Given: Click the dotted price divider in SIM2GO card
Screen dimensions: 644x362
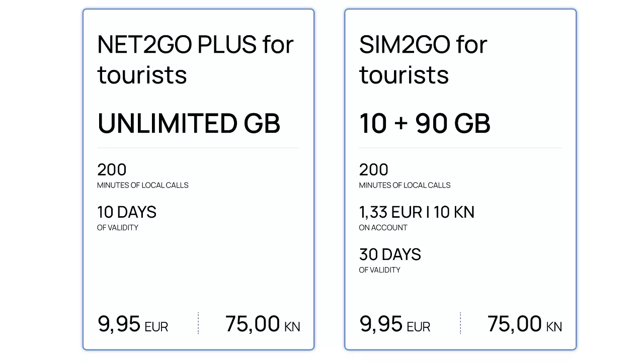Looking at the screenshot, I should pyautogui.click(x=460, y=323).
